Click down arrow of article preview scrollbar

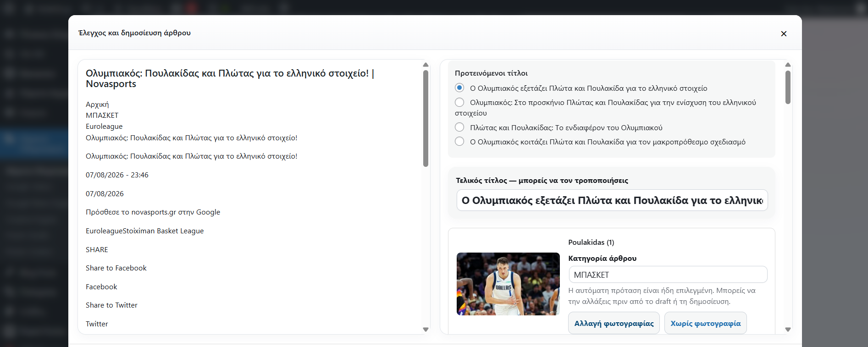point(426,329)
